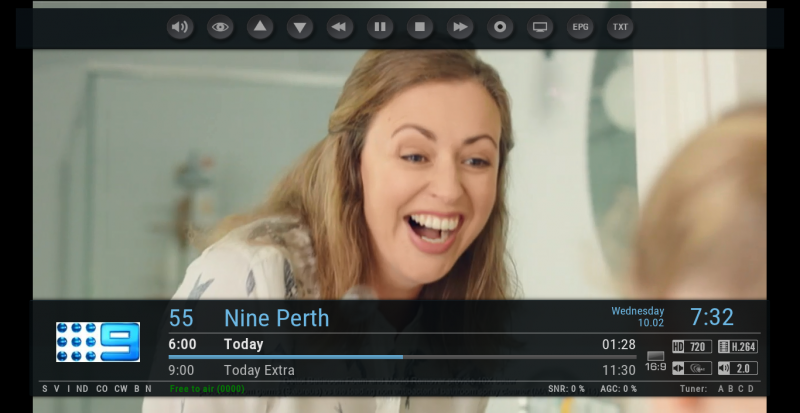800x413 pixels.
Task: Fast forward the programme
Action: (460, 27)
